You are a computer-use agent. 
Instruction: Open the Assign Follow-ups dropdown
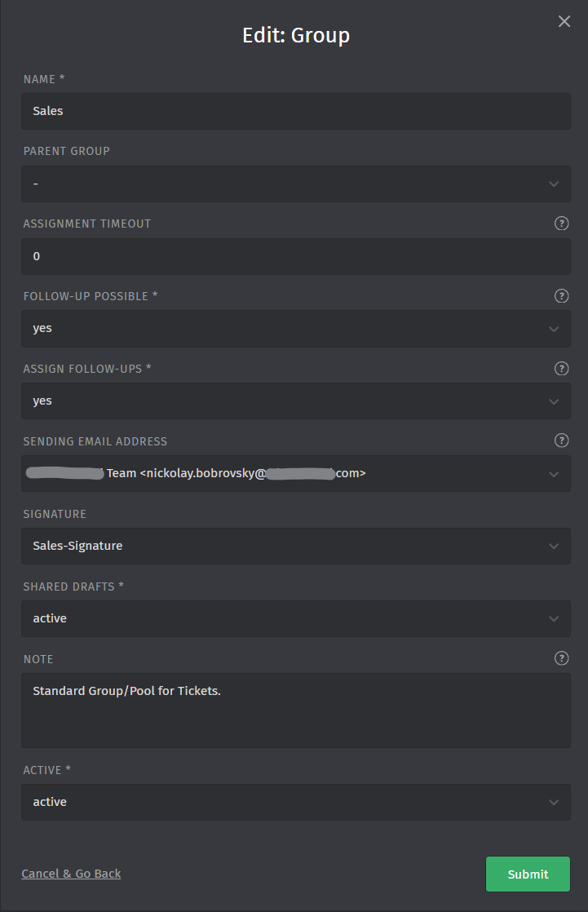pyautogui.click(x=295, y=401)
